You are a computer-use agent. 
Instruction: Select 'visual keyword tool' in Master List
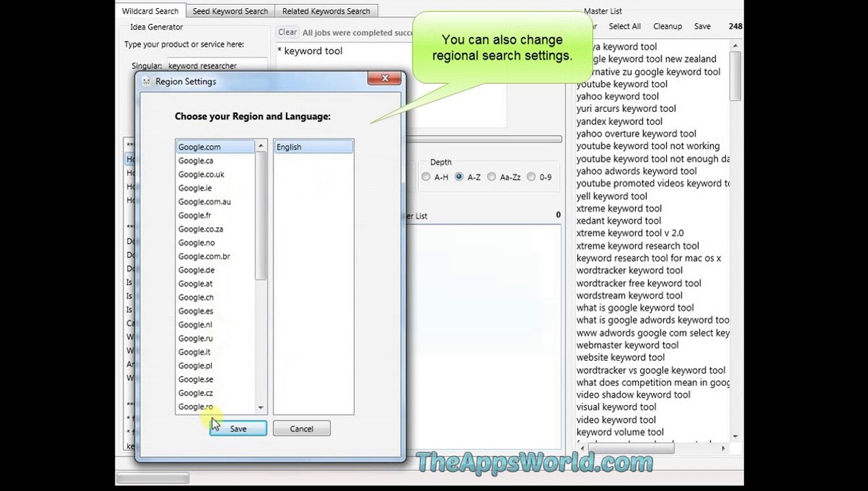(616, 407)
